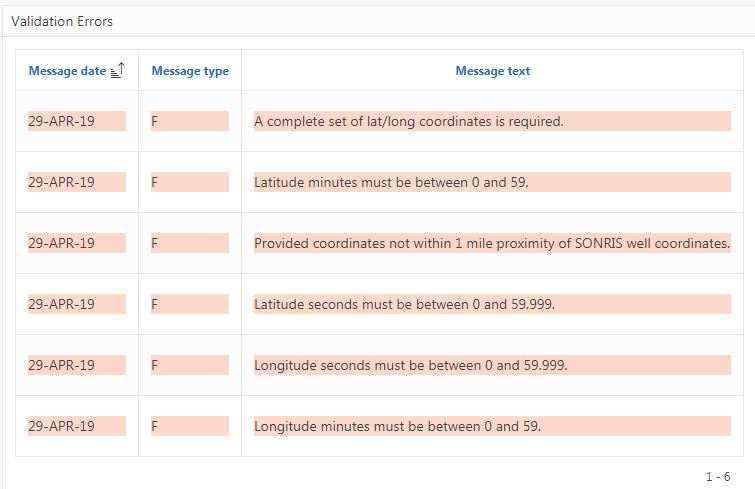Click the date in the lat/long coordinates row
The width and height of the screenshot is (755, 489).
(62, 122)
